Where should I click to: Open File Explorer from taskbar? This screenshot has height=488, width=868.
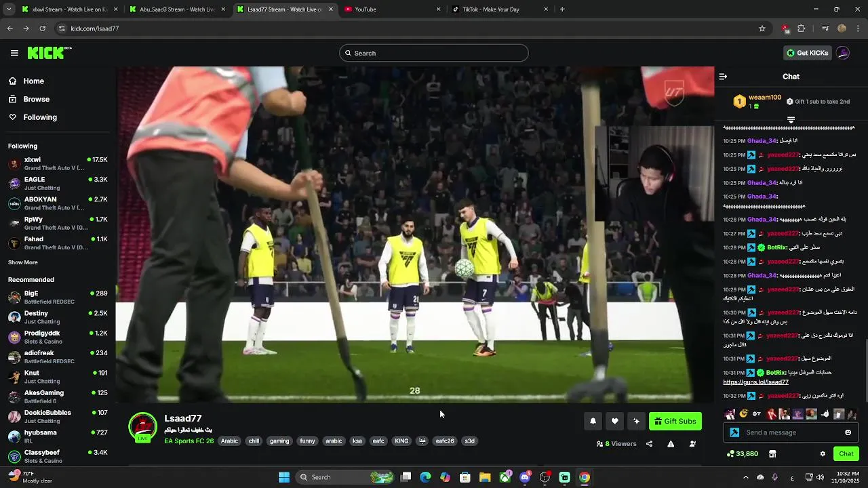[x=485, y=477]
